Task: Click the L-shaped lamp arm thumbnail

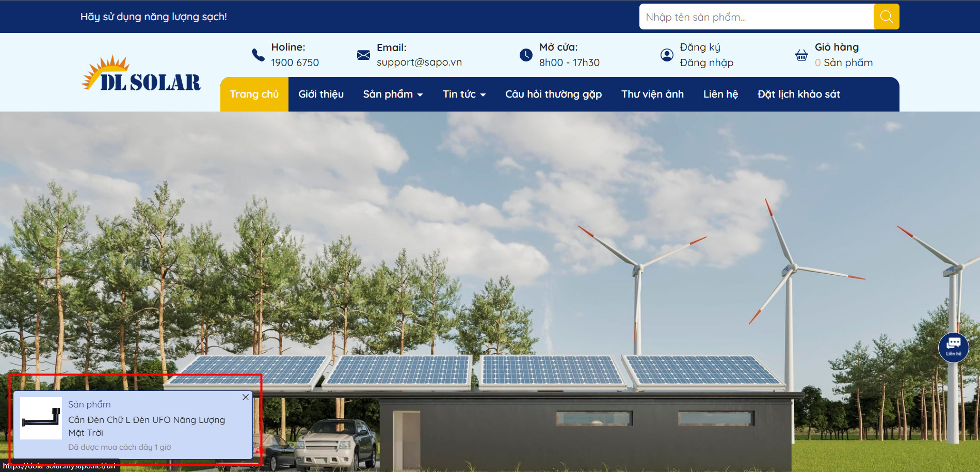Action: (41, 418)
